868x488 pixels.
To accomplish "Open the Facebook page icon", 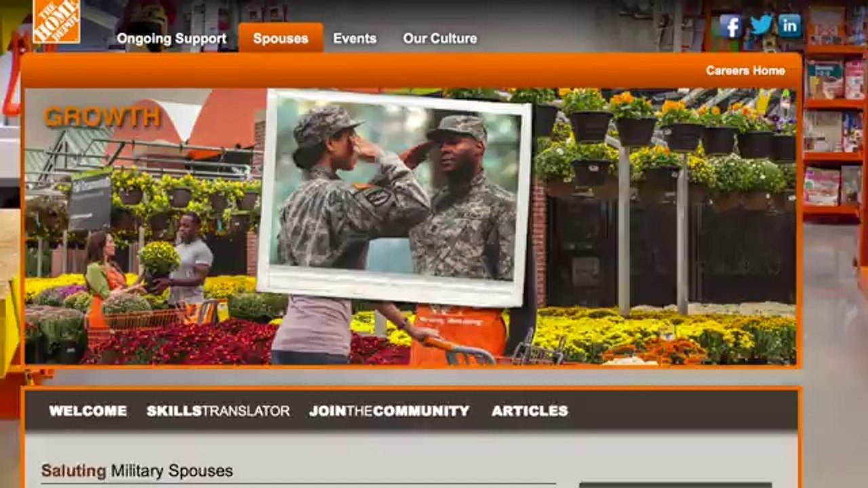I will 730,26.
